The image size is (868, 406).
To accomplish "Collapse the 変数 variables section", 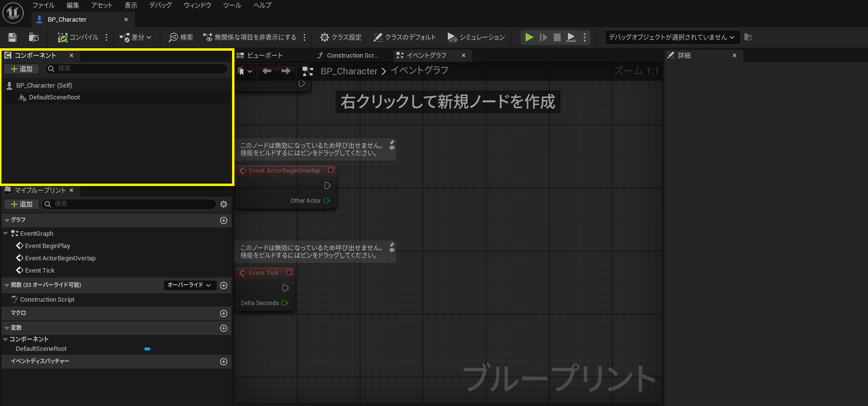I will click(x=7, y=328).
